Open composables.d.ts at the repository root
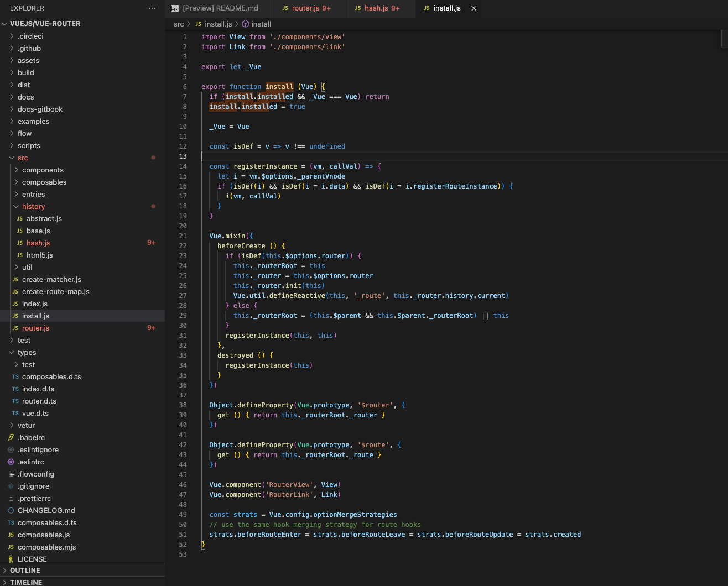Image resolution: width=728 pixels, height=586 pixels. [x=82, y=523]
